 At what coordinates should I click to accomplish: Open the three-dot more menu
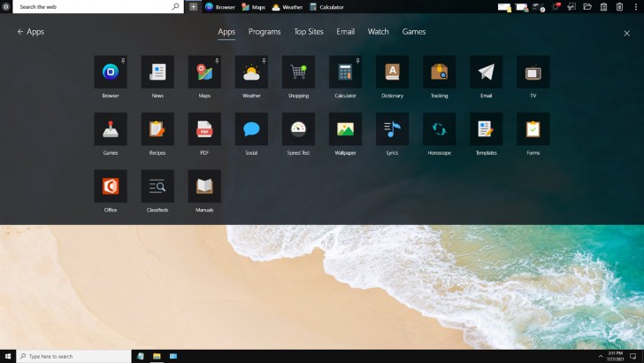coord(636,7)
